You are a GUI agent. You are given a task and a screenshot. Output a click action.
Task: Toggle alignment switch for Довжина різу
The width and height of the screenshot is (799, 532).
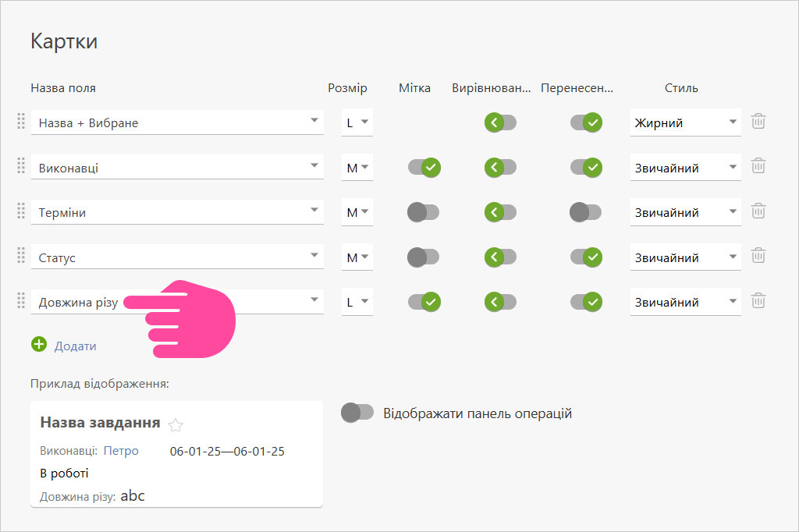pos(500,302)
